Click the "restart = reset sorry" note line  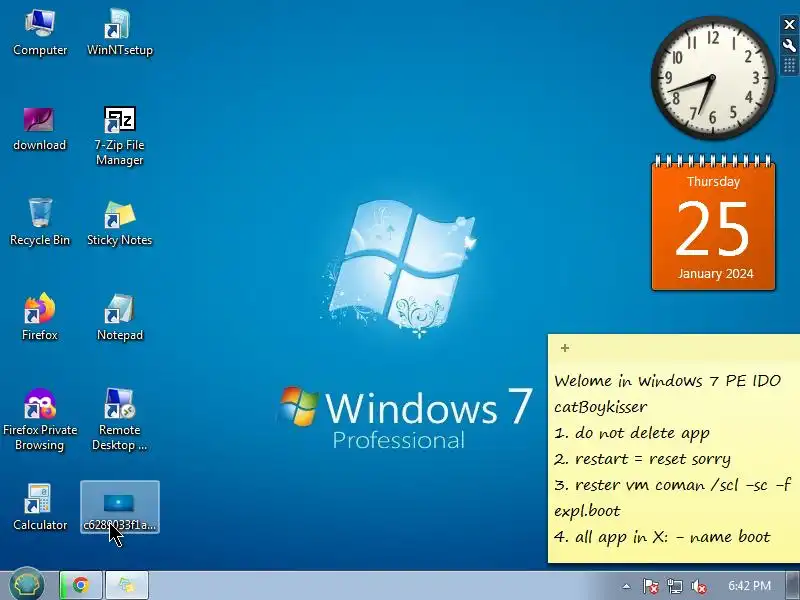tap(642, 459)
